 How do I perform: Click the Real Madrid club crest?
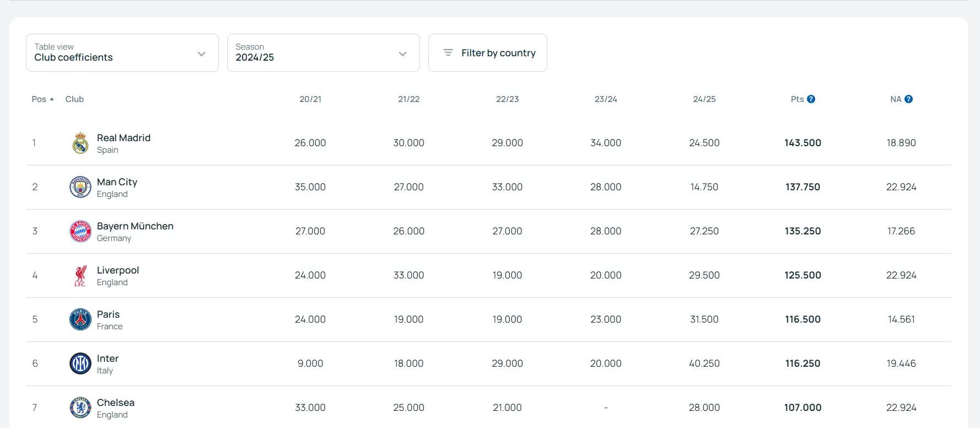tap(80, 143)
